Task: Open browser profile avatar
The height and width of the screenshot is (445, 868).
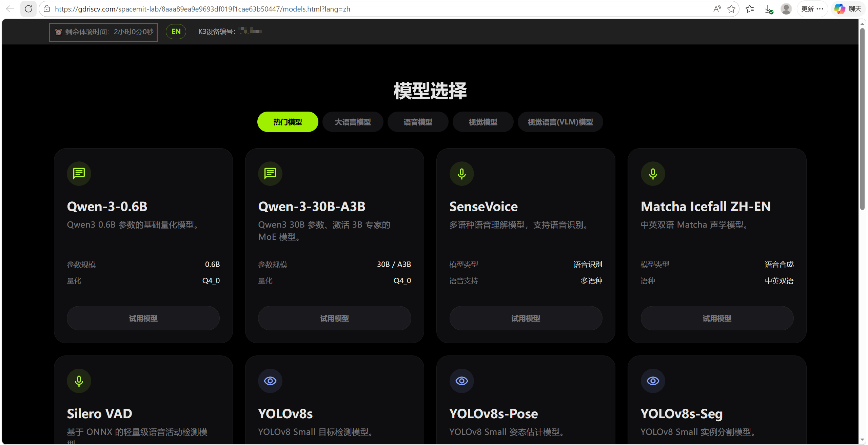Action: (x=786, y=9)
